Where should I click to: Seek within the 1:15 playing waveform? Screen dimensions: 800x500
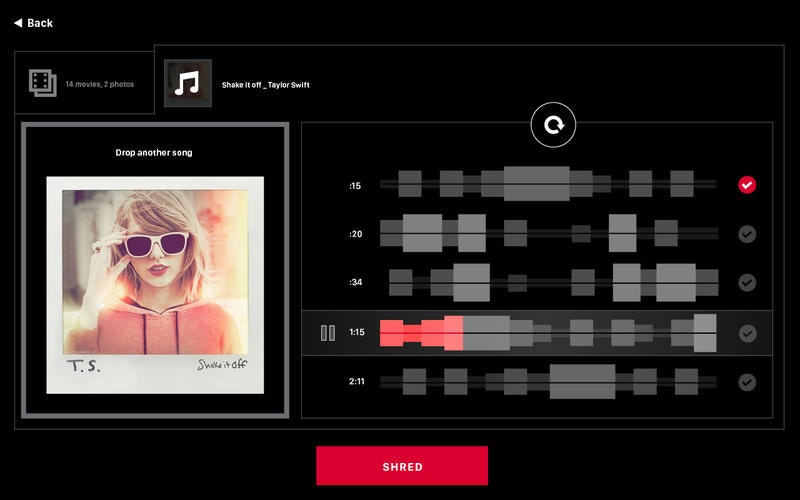tap(548, 333)
